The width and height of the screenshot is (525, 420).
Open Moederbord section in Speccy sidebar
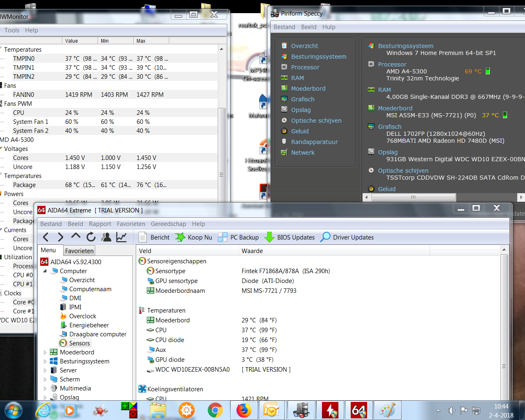coord(308,89)
